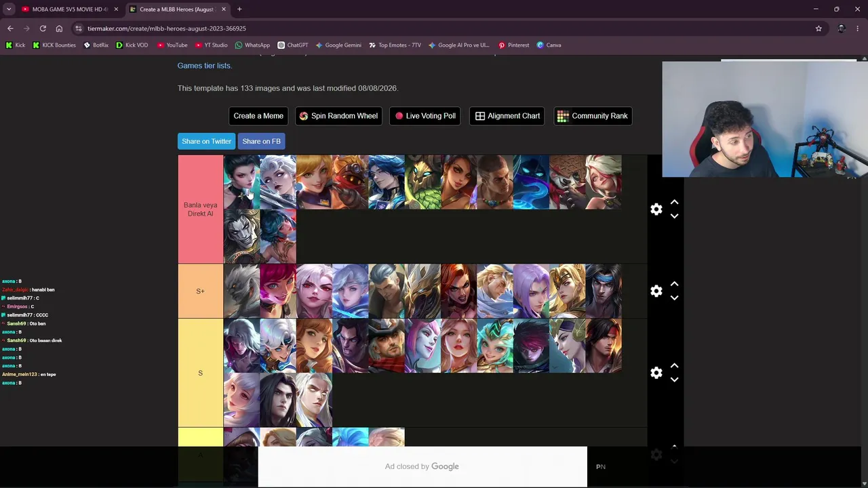Move the S+ tier row down

coord(674,298)
